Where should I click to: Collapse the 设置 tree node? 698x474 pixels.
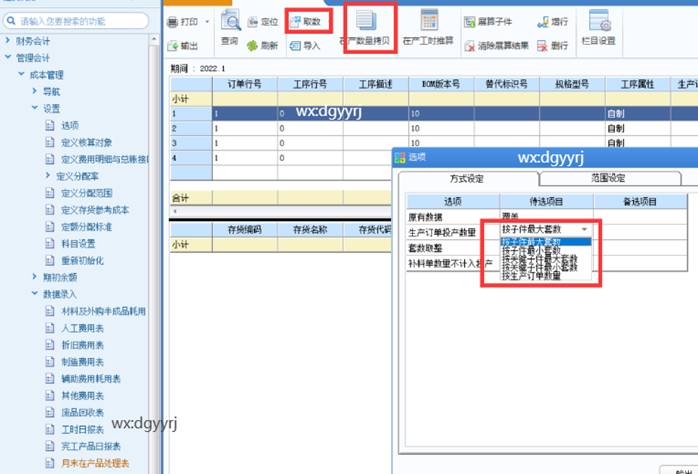[34, 108]
